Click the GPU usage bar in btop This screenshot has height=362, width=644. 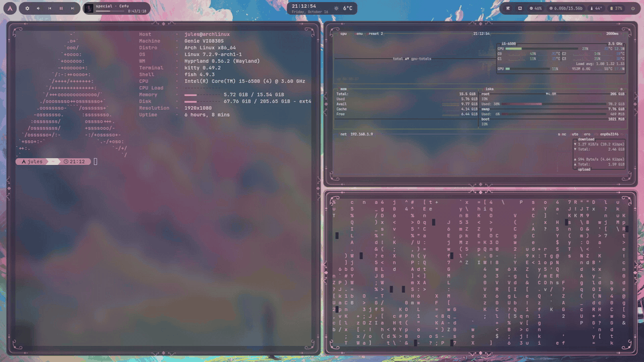click(527, 68)
